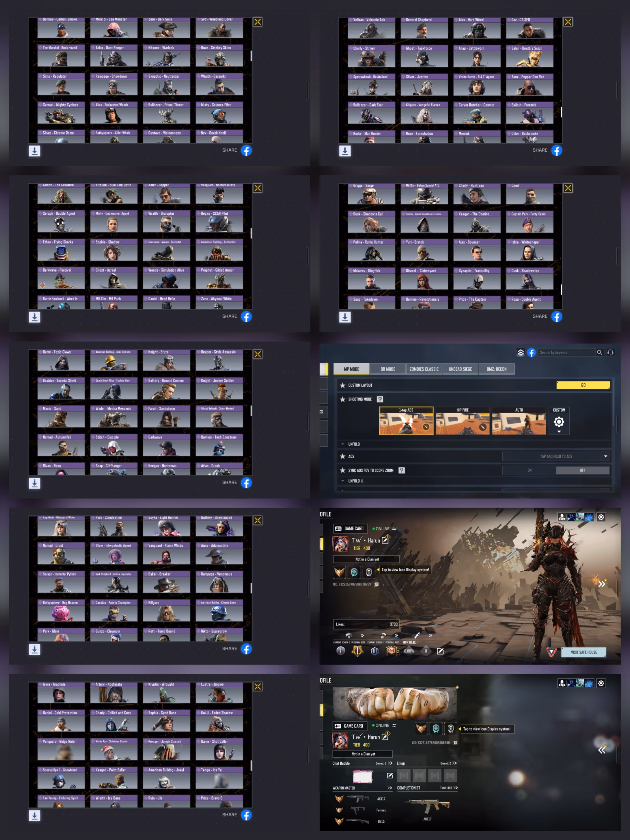Image resolution: width=630 pixels, height=840 pixels.
Task: Click the Search by keyword field
Action: (x=566, y=352)
